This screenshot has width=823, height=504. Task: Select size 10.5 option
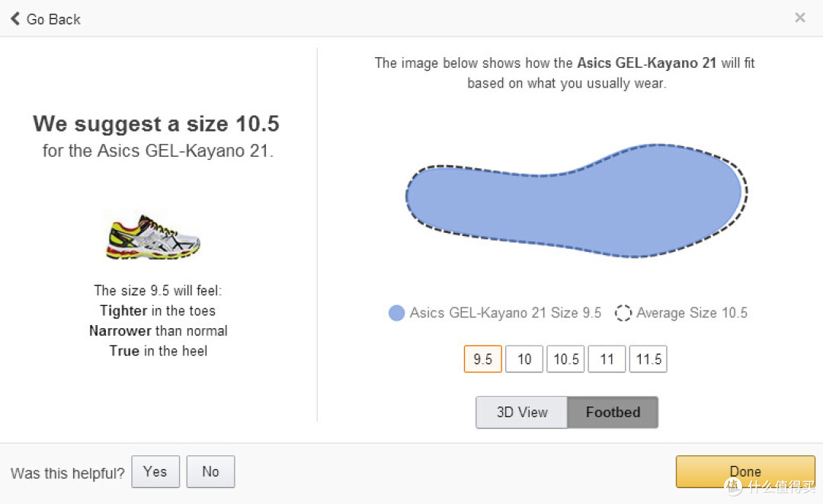(565, 359)
